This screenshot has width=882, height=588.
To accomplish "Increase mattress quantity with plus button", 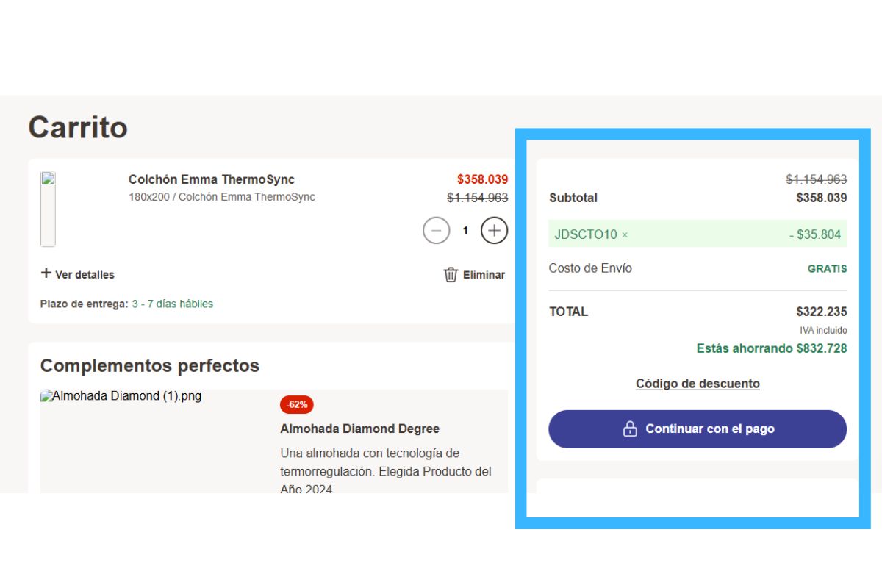I will coord(494,231).
